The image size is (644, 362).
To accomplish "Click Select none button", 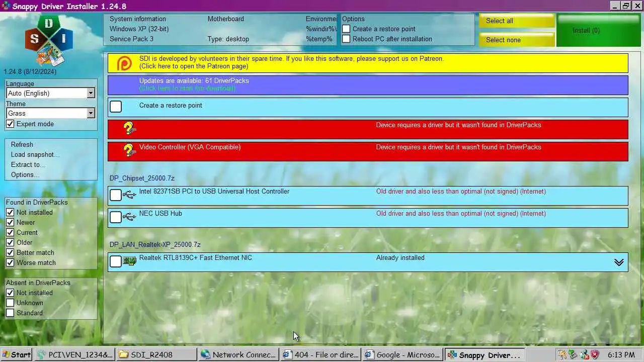I will [x=517, y=40].
